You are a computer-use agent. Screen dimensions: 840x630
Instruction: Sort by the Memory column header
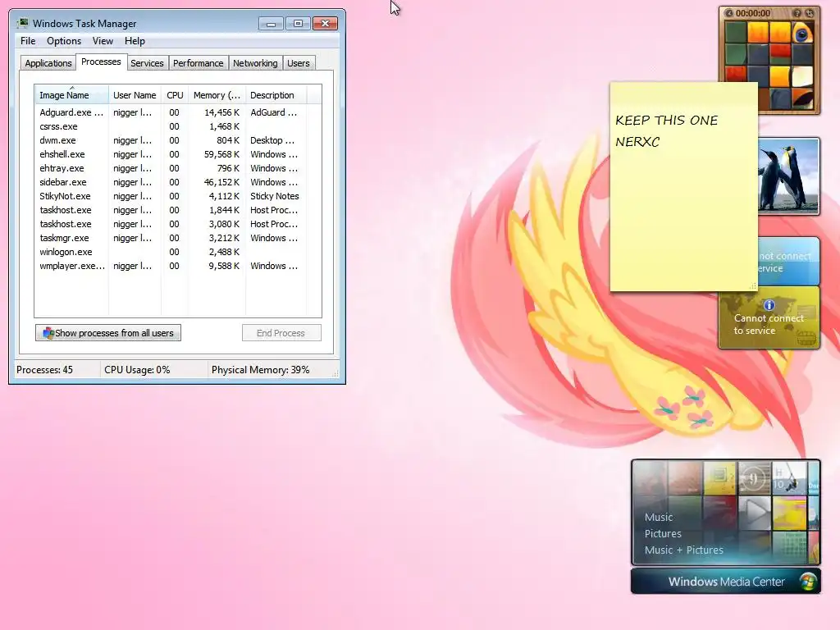(x=217, y=95)
